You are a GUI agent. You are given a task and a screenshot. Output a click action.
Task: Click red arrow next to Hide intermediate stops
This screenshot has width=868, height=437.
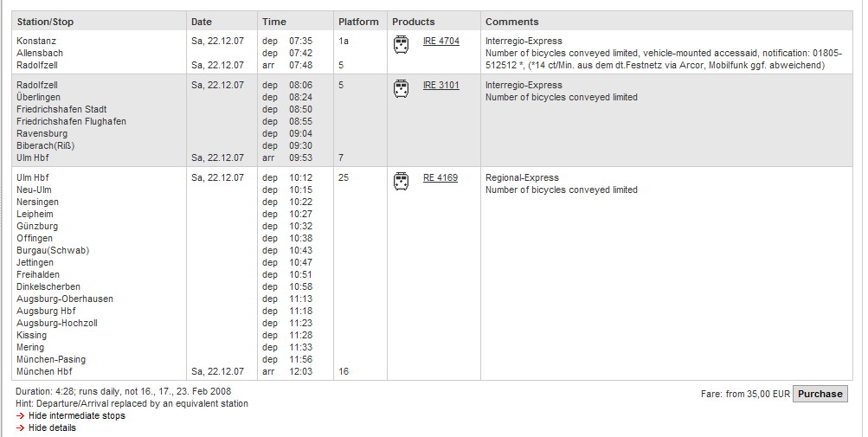tap(21, 416)
